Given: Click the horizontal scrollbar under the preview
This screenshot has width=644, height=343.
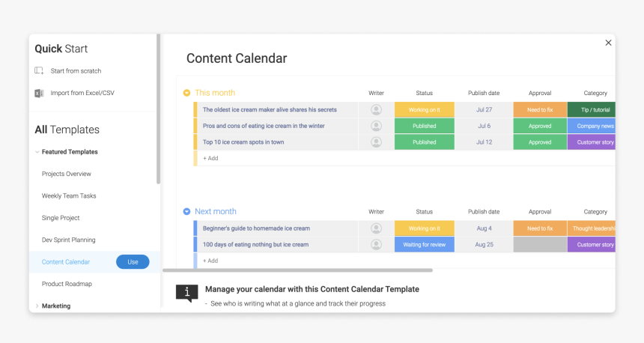Looking at the screenshot, I should [298, 270].
